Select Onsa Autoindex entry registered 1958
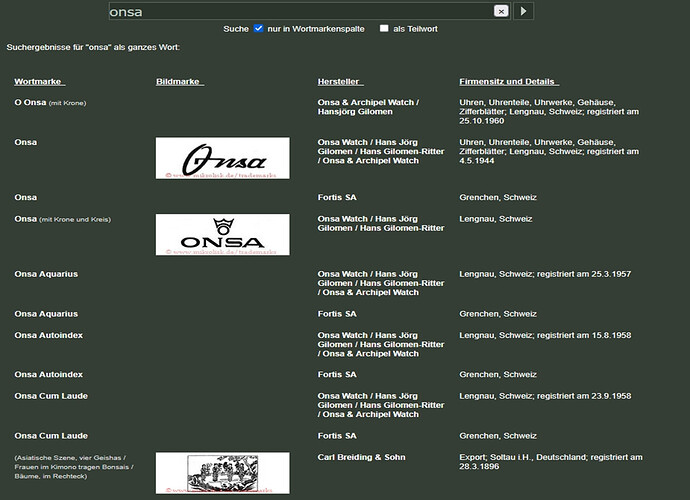This screenshot has width=690, height=500. 48,335
